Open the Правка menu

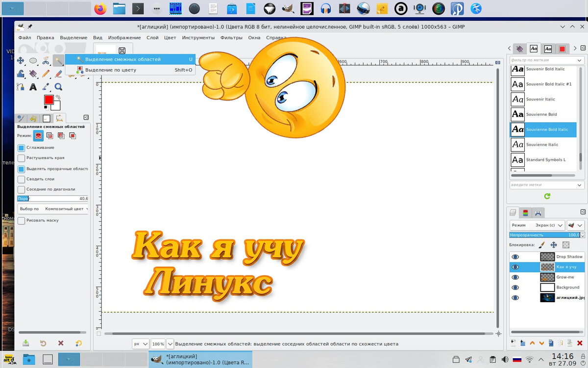tap(46, 38)
